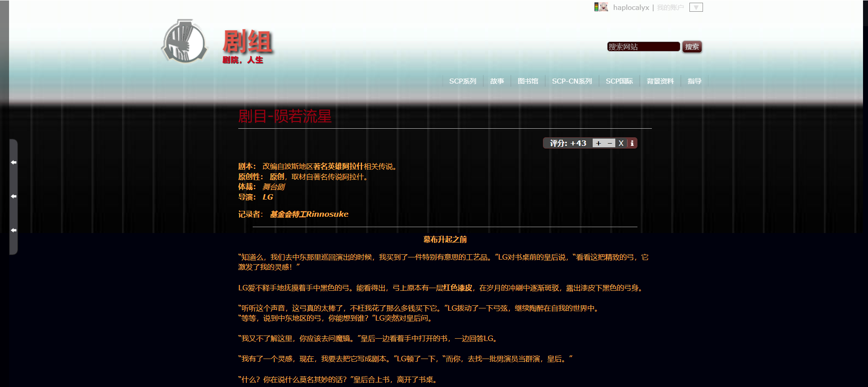Click the site logo emblem

click(x=184, y=41)
